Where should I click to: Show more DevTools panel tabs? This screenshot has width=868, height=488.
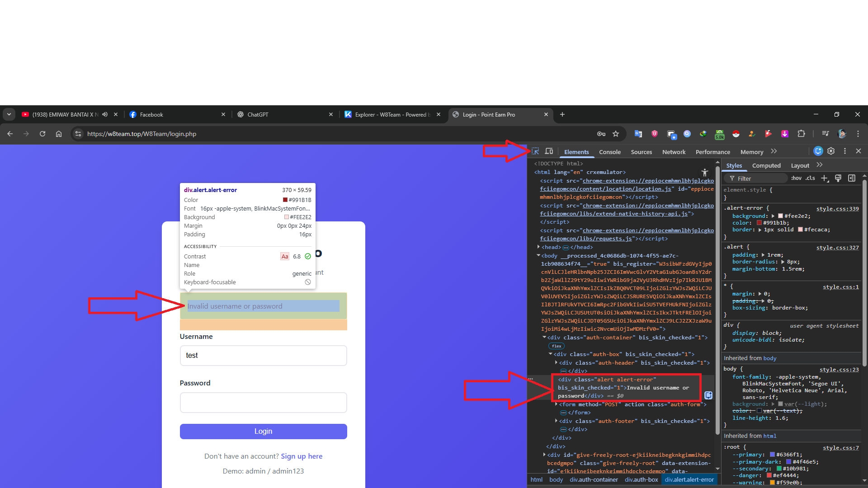(x=774, y=151)
